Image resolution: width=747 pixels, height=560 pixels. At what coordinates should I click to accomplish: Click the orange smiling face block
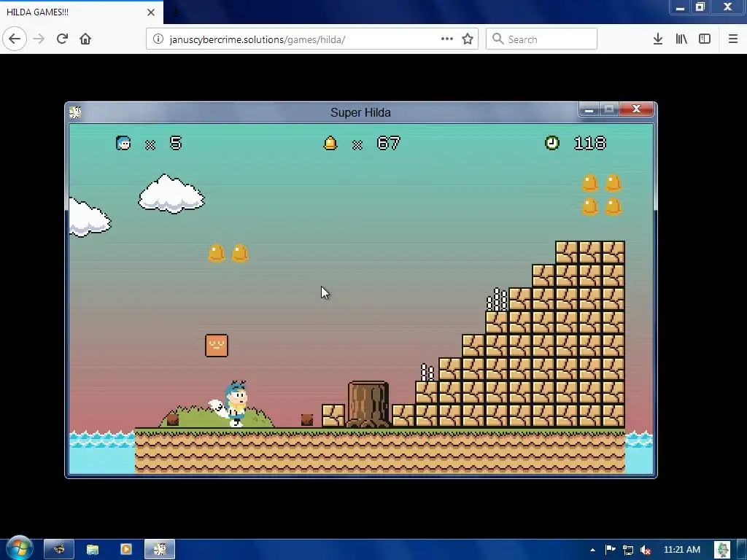217,346
